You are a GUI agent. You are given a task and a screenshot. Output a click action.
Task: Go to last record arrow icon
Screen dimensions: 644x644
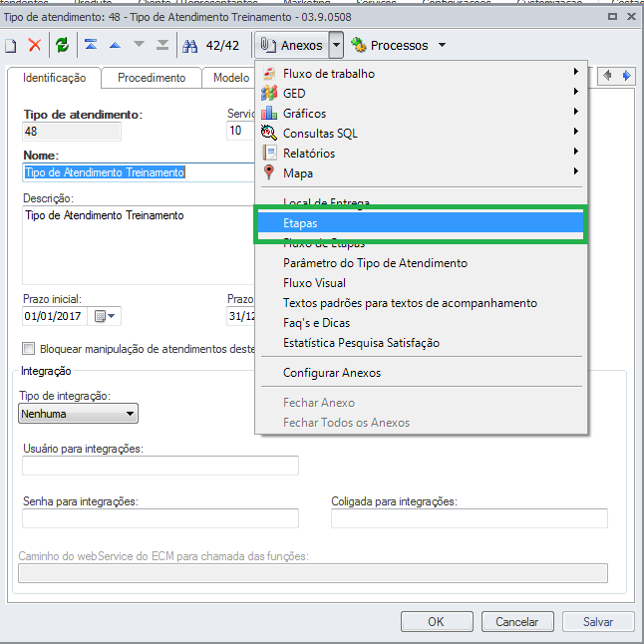tap(162, 45)
